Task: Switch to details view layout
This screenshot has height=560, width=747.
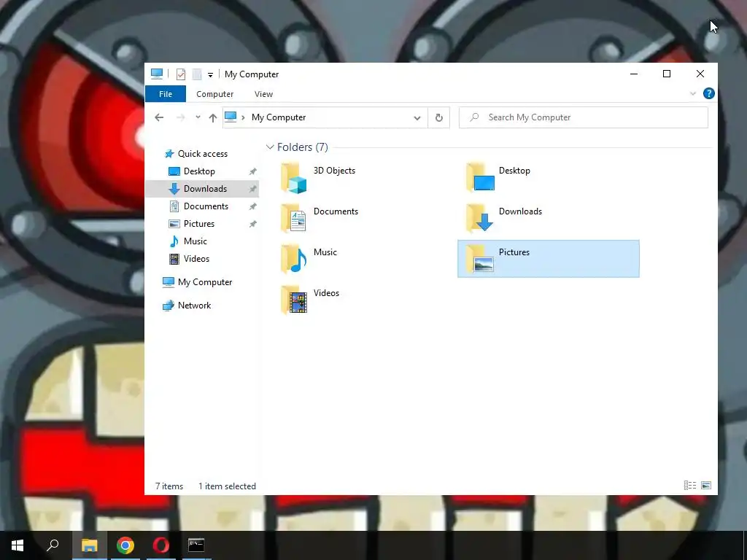Action: click(x=690, y=485)
